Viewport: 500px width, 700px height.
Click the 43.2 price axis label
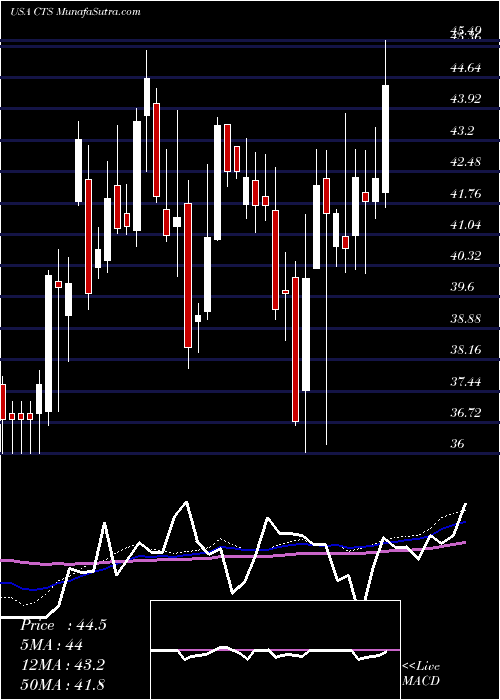[x=462, y=131]
